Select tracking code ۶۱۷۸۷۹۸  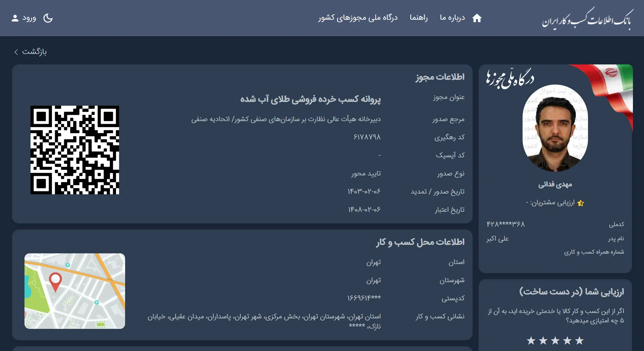(367, 137)
